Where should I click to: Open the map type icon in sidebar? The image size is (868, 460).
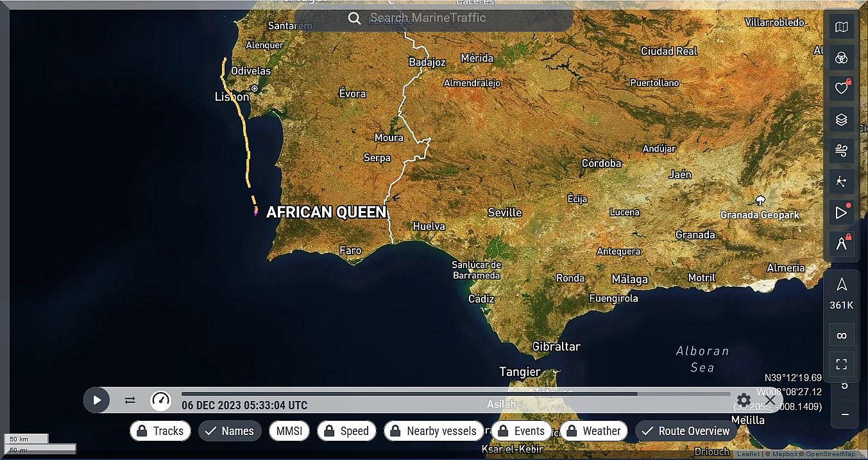point(841,28)
